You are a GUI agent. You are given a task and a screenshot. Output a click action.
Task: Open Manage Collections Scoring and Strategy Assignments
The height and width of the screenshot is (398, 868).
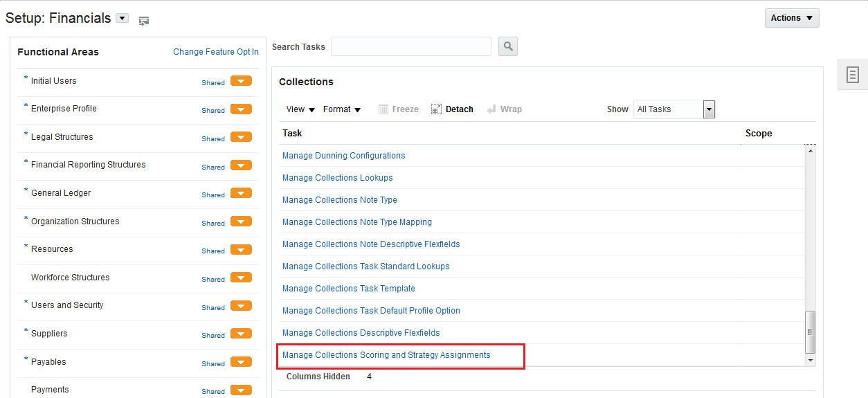coord(386,355)
